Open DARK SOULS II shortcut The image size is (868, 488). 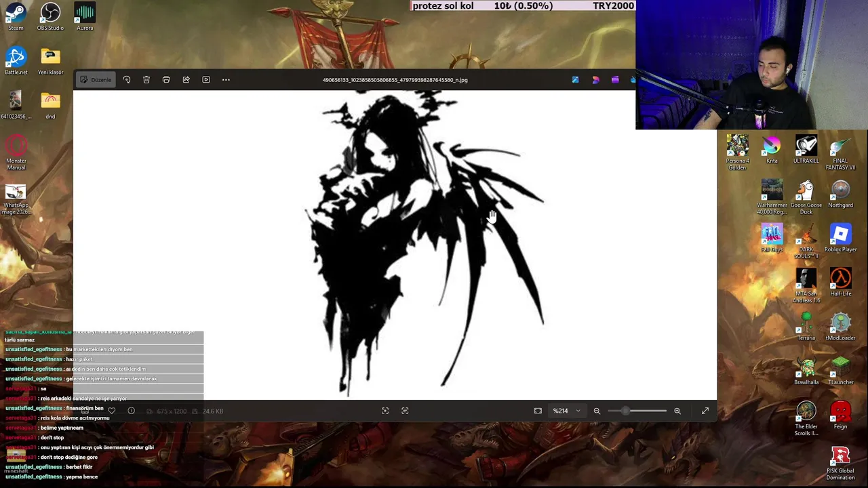point(806,241)
